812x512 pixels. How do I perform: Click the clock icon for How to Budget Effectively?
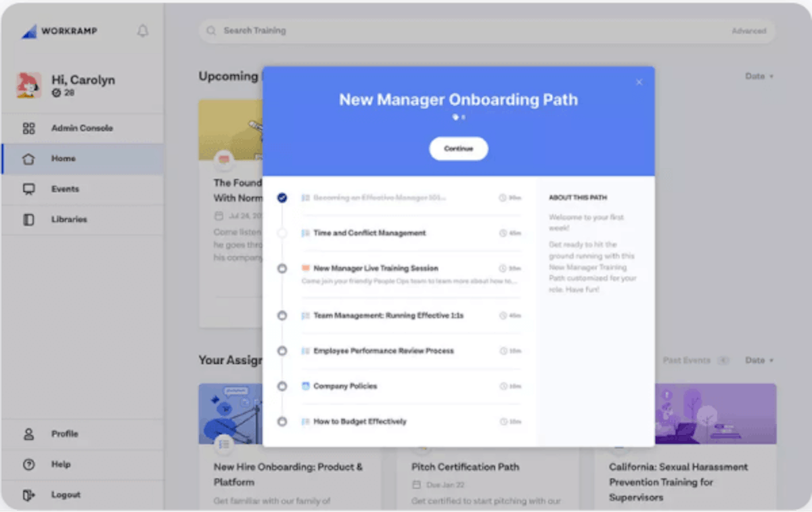pyautogui.click(x=503, y=421)
